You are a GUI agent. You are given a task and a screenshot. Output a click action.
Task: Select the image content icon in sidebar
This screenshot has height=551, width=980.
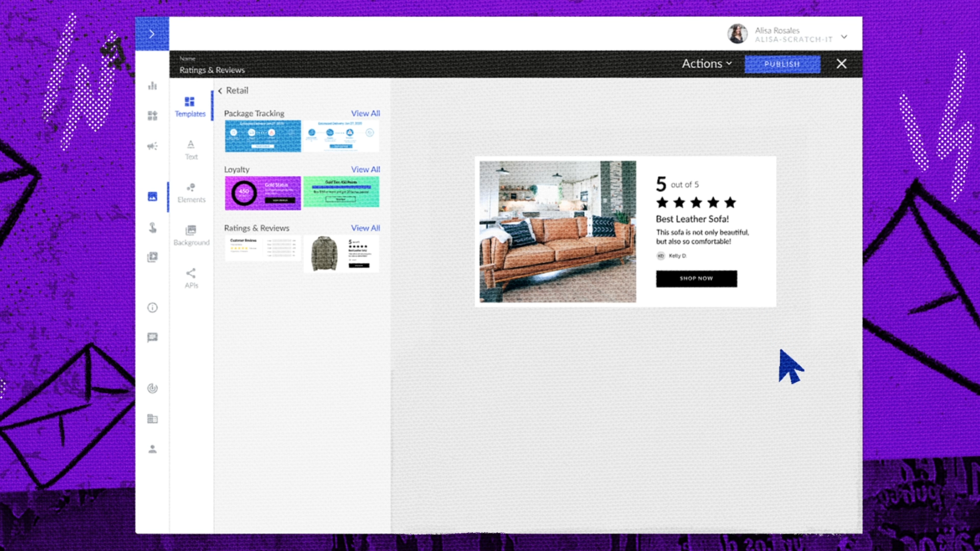click(152, 196)
